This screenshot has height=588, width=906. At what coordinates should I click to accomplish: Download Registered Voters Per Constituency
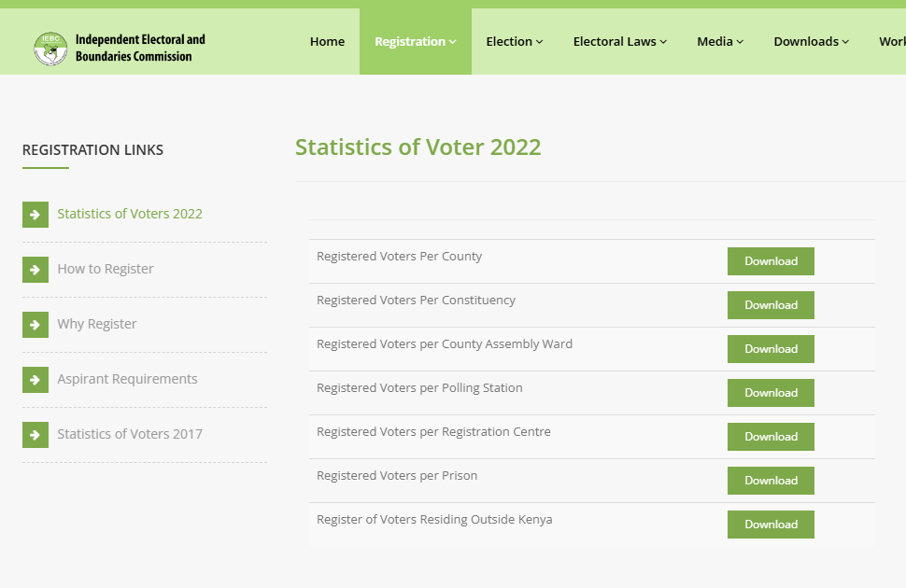[x=770, y=305]
